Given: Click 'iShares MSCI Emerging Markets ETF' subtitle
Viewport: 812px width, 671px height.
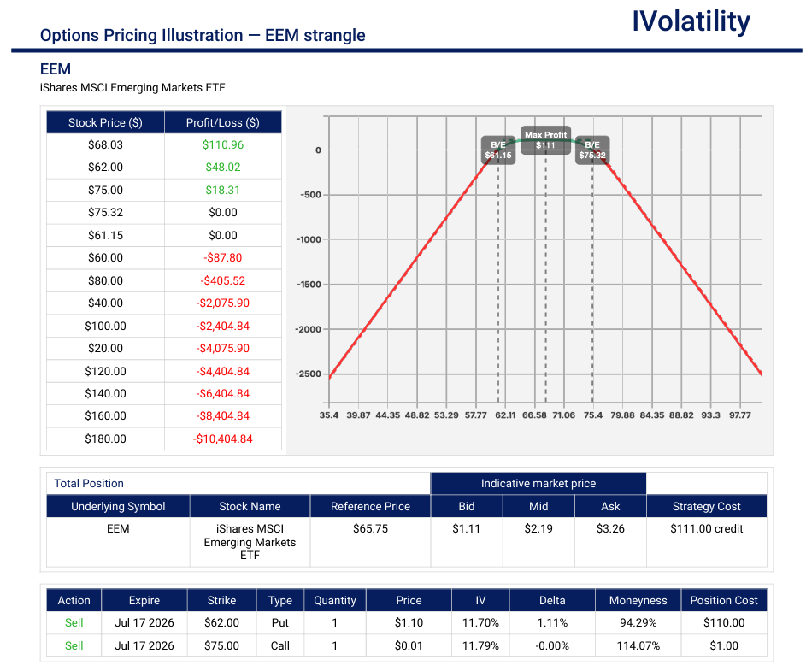Looking at the screenshot, I should [x=132, y=87].
